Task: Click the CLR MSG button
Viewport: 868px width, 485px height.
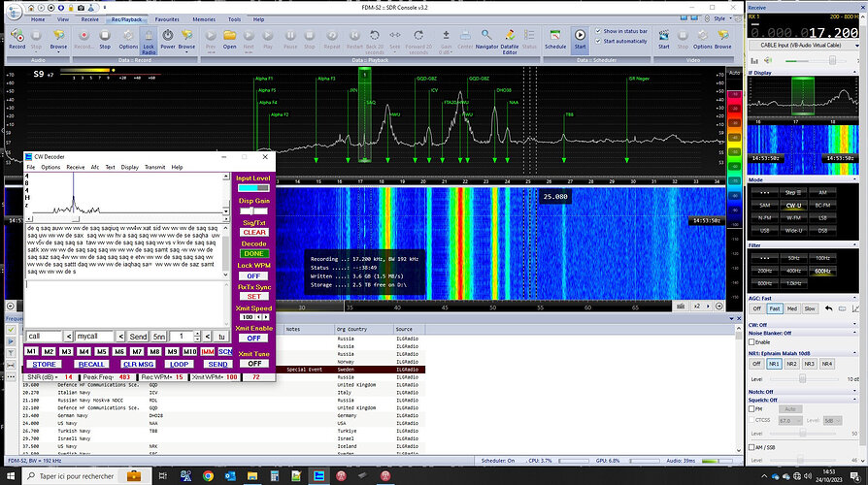Action: click(139, 365)
